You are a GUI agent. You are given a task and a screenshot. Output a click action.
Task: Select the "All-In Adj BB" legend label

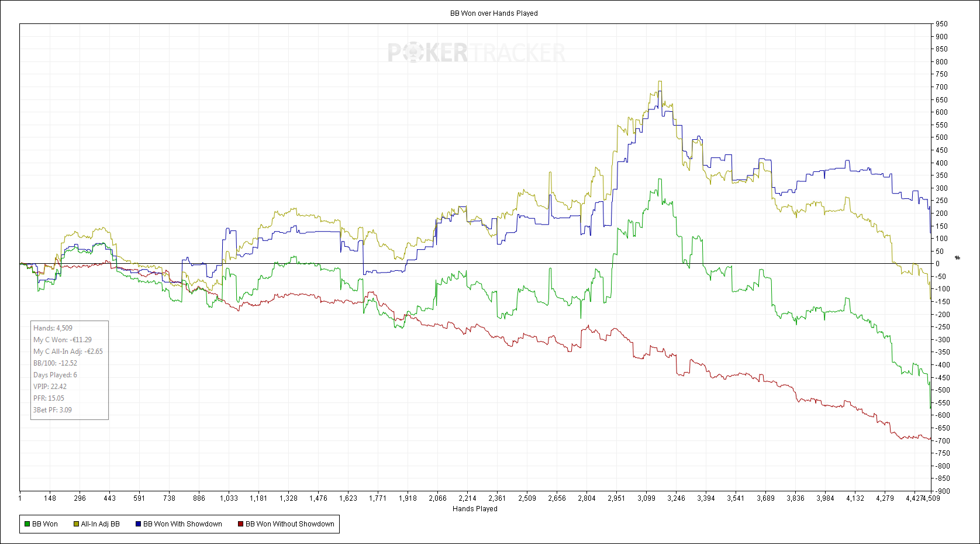[100, 524]
